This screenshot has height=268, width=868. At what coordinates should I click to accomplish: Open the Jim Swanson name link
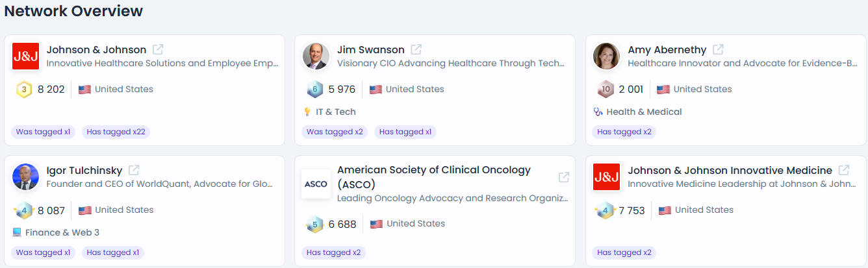click(370, 50)
